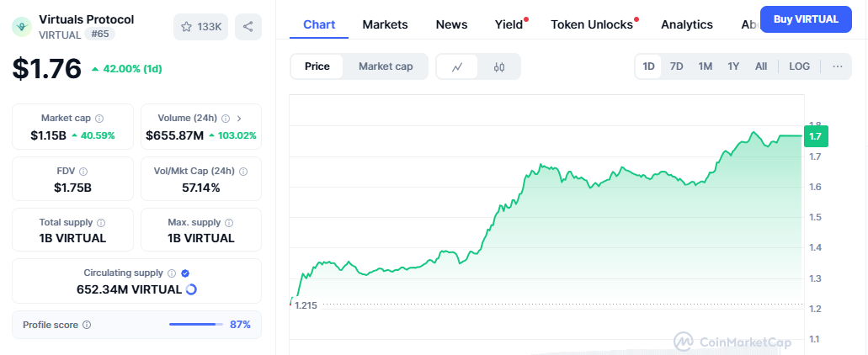The width and height of the screenshot is (868, 355).
Task: Open the Token Unlocks tab
Action: [593, 25]
